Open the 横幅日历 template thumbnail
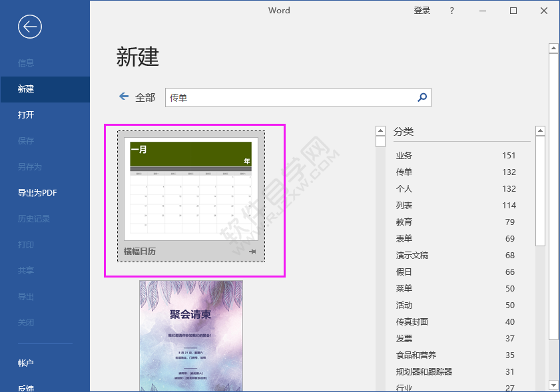 pyautogui.click(x=191, y=189)
